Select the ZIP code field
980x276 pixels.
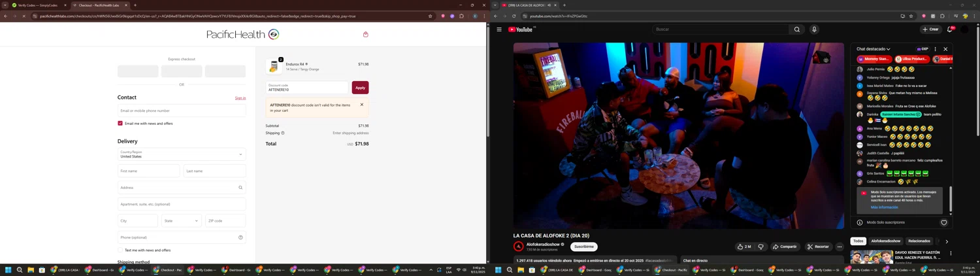[225, 220]
